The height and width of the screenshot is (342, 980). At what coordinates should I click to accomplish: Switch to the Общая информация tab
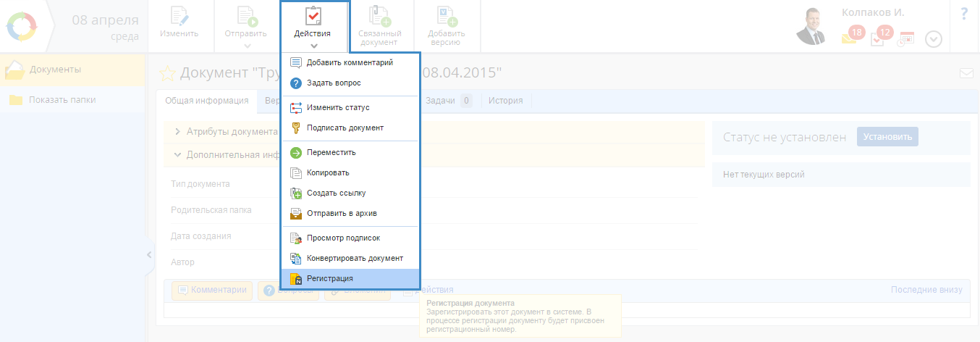pos(206,101)
